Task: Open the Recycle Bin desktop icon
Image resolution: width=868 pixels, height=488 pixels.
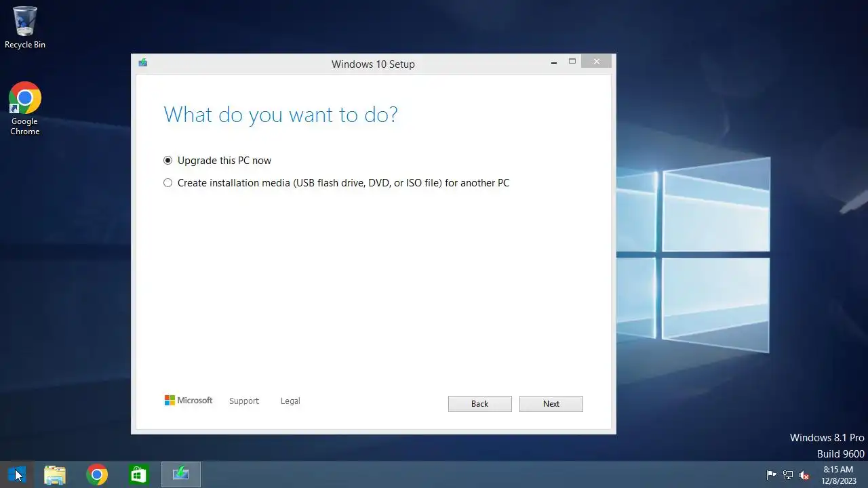Action: point(25,28)
